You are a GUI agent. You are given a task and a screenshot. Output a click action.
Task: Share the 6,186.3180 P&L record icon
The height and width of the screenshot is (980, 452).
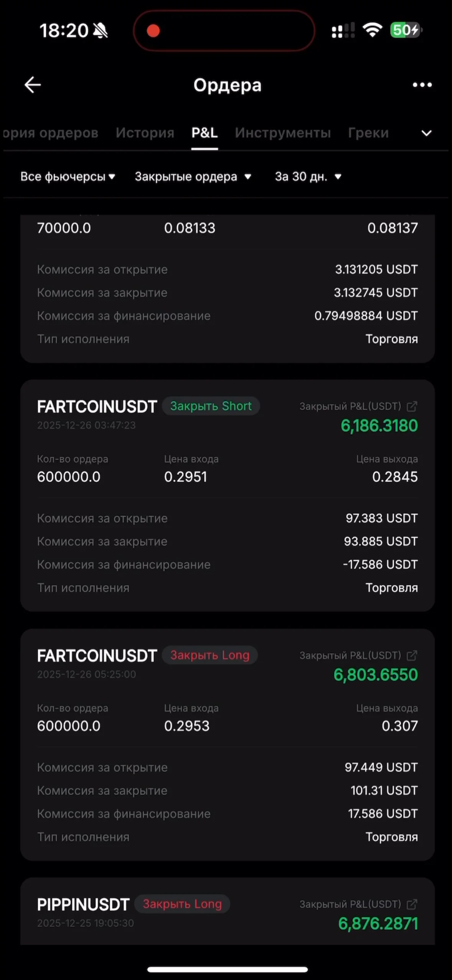click(x=412, y=406)
